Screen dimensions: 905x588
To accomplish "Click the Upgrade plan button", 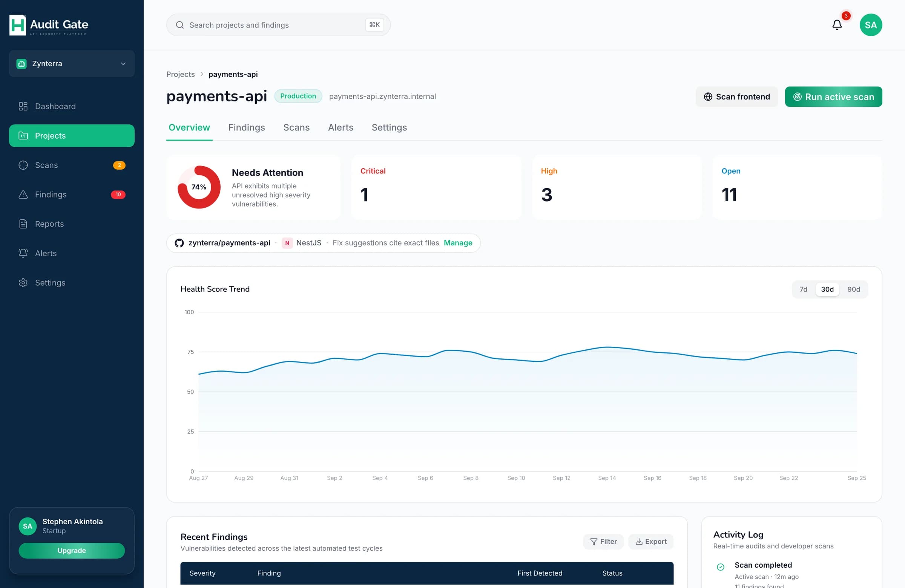I will 72,551.
